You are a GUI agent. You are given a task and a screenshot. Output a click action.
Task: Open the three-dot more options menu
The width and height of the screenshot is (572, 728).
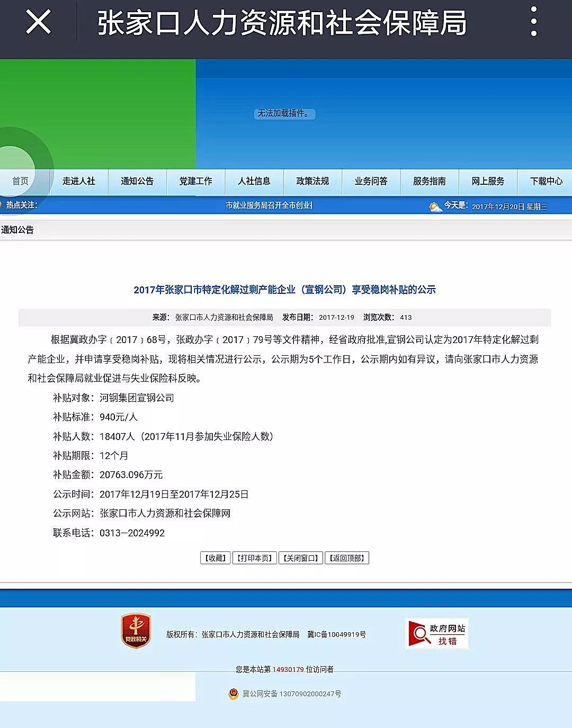[x=534, y=22]
